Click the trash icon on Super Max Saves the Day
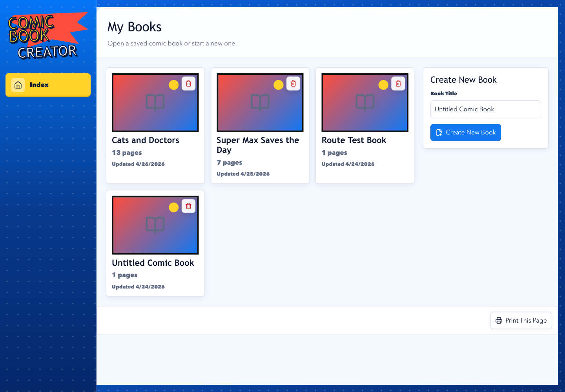Image resolution: width=565 pixels, height=392 pixels. pyautogui.click(x=293, y=83)
